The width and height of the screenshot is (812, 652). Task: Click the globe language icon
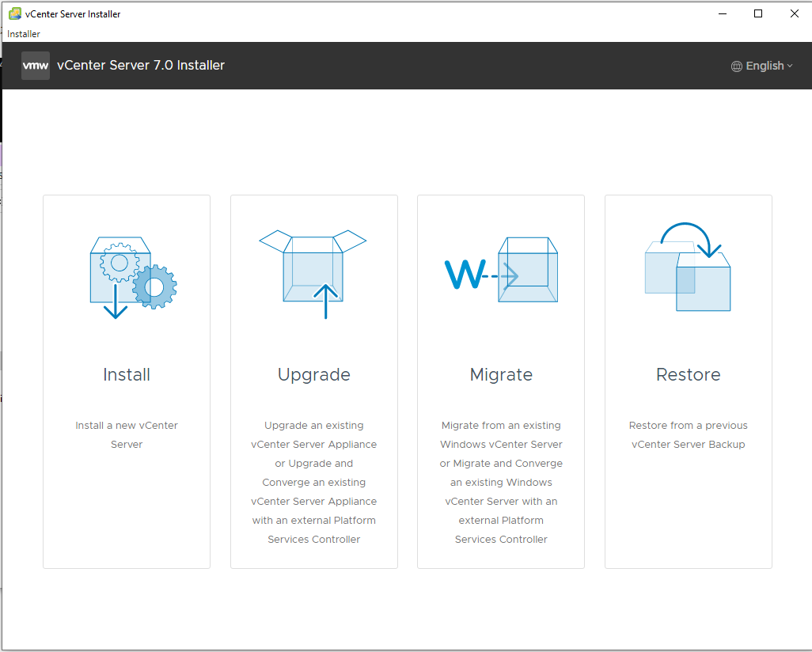point(736,66)
